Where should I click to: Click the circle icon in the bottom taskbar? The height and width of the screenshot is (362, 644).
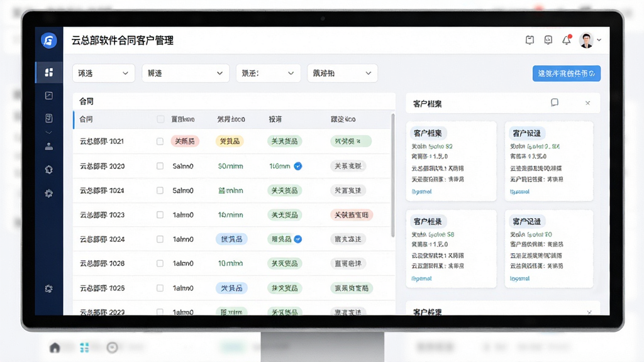(x=112, y=348)
